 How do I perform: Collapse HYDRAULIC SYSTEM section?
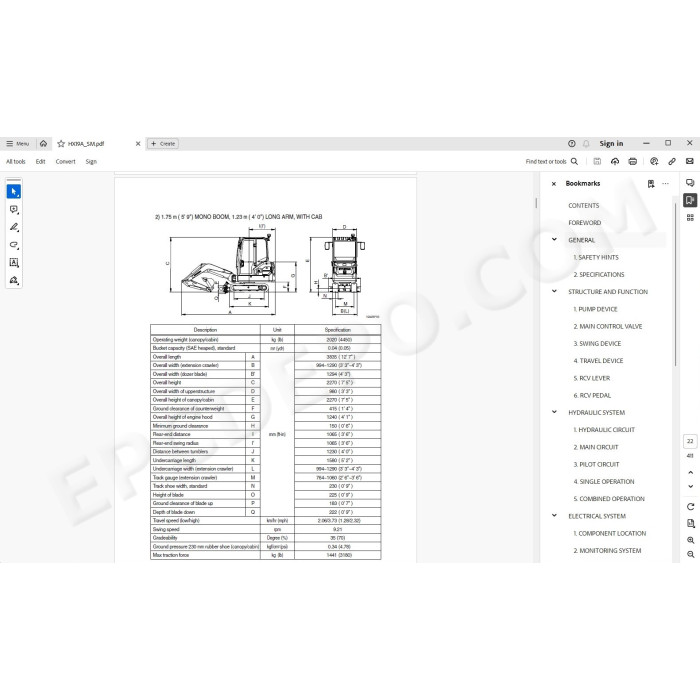tap(554, 412)
